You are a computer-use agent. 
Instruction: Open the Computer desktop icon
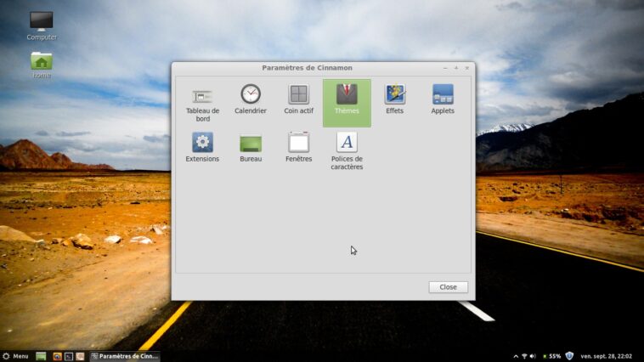42,26
